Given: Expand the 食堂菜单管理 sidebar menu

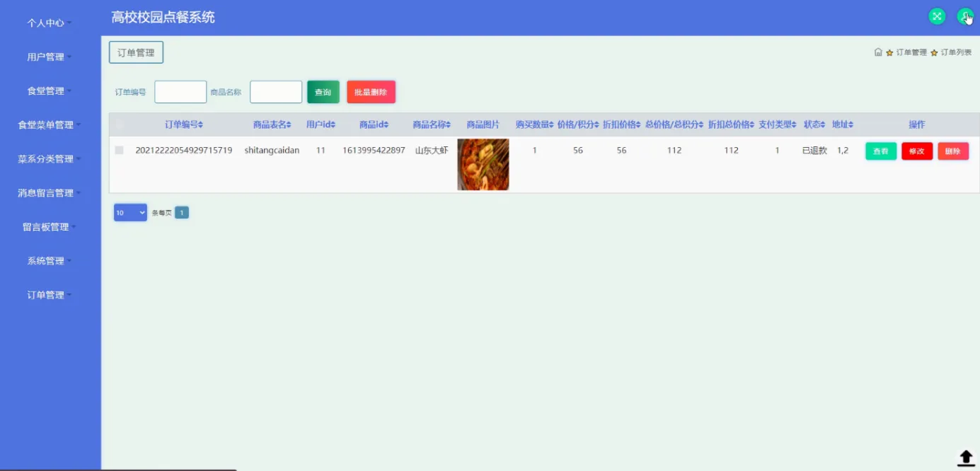Looking at the screenshot, I should [x=50, y=124].
